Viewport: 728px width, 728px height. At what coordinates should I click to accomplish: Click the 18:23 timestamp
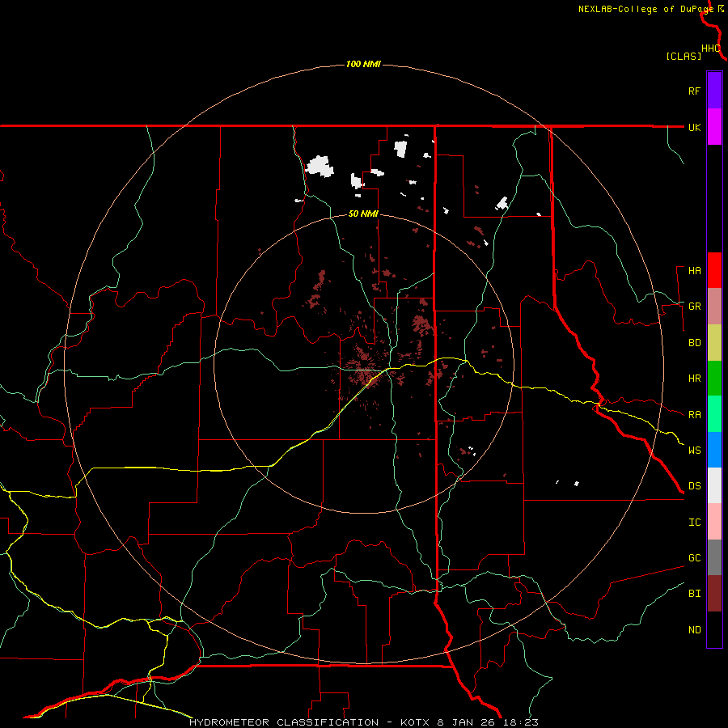520,722
